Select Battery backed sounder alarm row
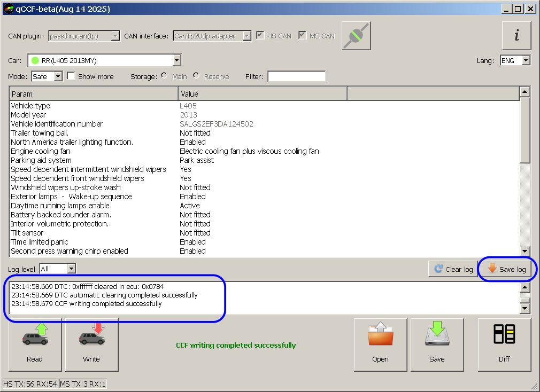The width and height of the screenshot is (540, 392). tap(265, 215)
